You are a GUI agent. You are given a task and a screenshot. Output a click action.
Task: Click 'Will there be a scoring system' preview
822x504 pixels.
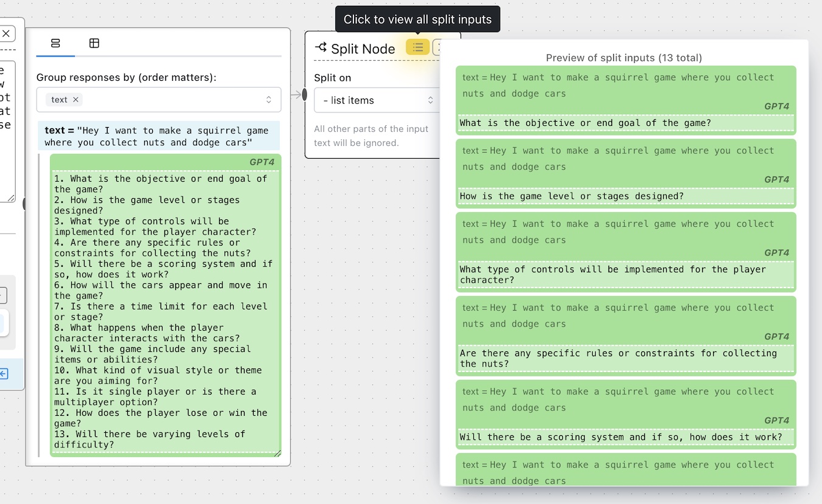point(625,437)
